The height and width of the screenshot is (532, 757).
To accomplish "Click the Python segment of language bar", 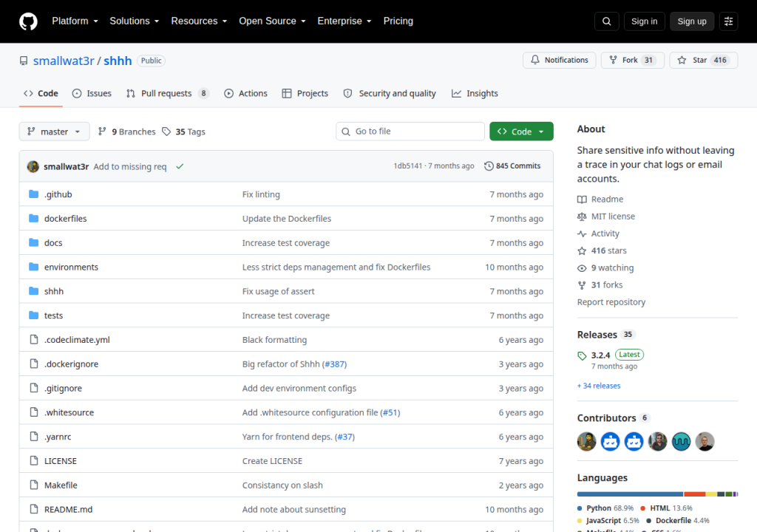I will pyautogui.click(x=630, y=494).
